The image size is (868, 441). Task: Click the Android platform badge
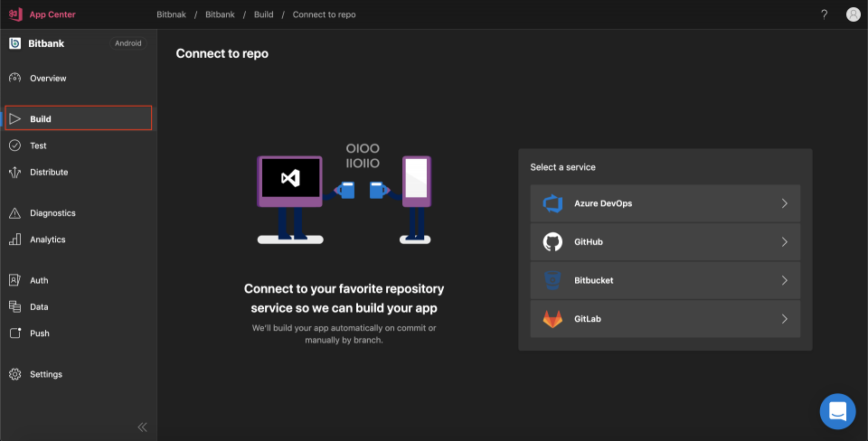click(x=127, y=43)
